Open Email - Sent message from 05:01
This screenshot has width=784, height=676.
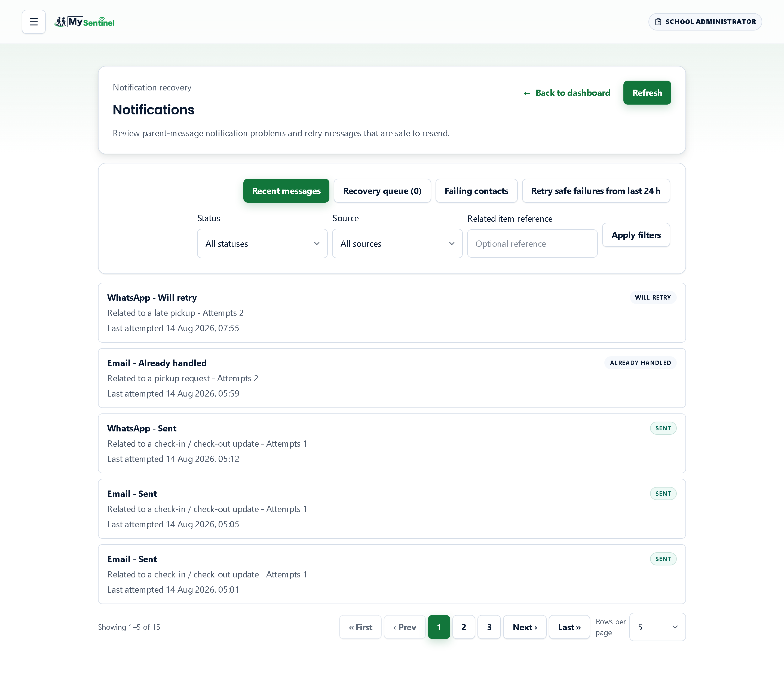pos(392,574)
